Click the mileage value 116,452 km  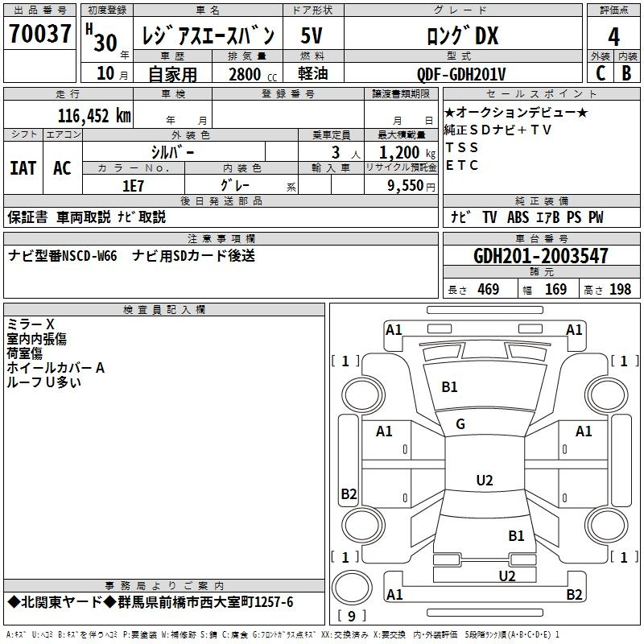pos(94,115)
